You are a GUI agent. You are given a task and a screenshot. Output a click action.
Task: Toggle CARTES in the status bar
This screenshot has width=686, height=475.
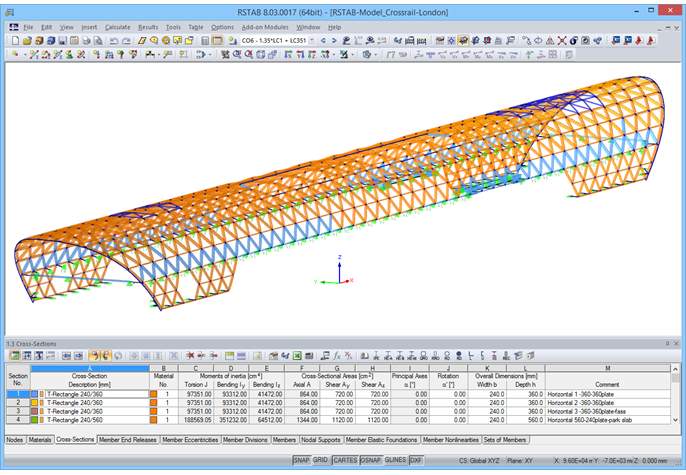[x=345, y=460]
